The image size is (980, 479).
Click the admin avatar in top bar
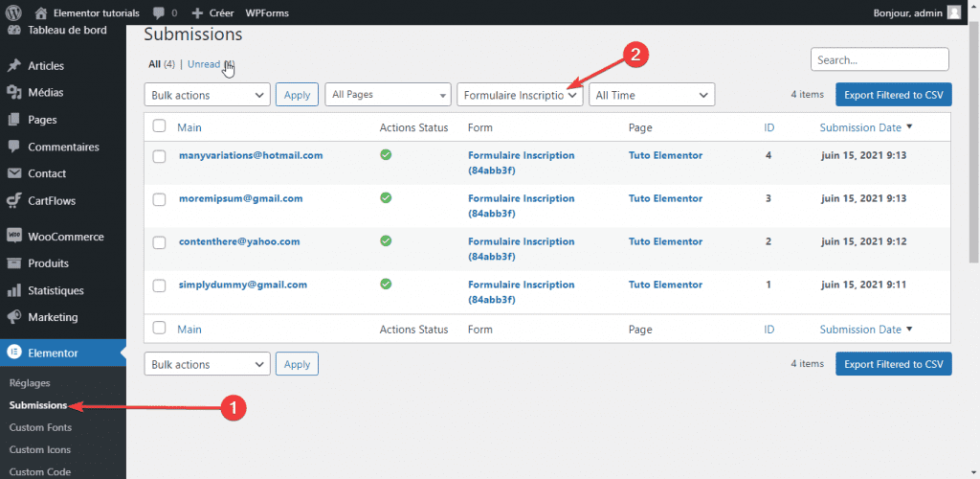pyautogui.click(x=953, y=12)
